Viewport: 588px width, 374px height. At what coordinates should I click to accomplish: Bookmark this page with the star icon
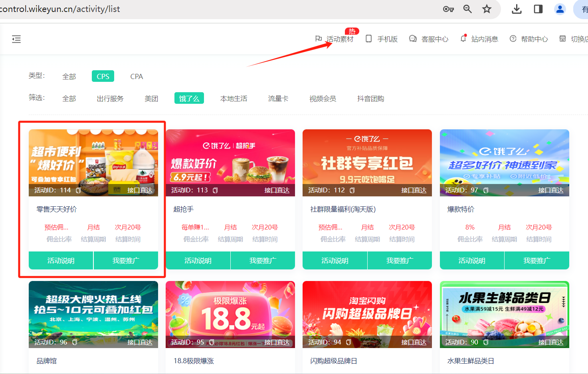pyautogui.click(x=487, y=9)
